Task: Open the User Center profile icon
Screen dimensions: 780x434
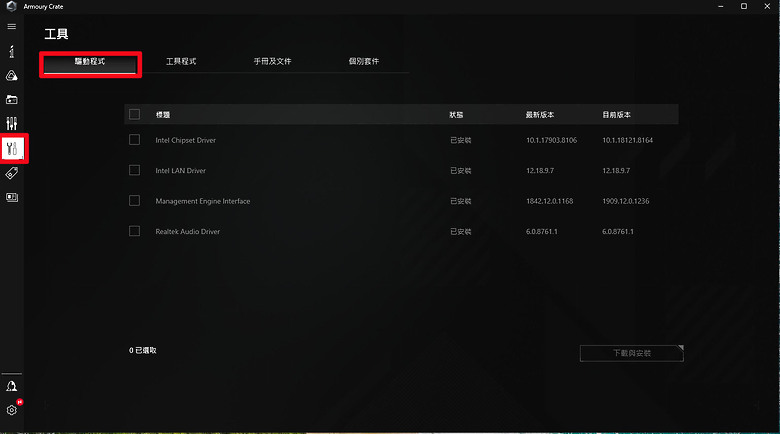Action: (11, 386)
